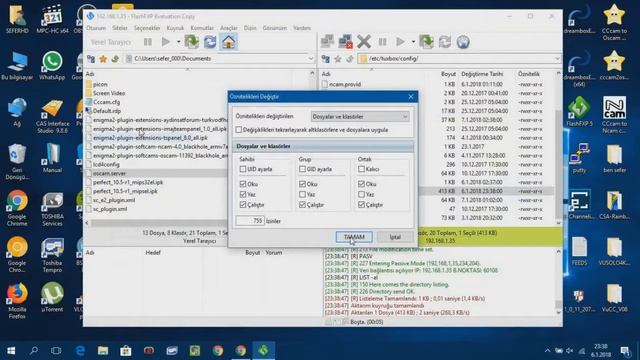Select the Cccam.cfg file in local list
Image resolution: width=640 pixels, height=360 pixels.
[x=107, y=102]
